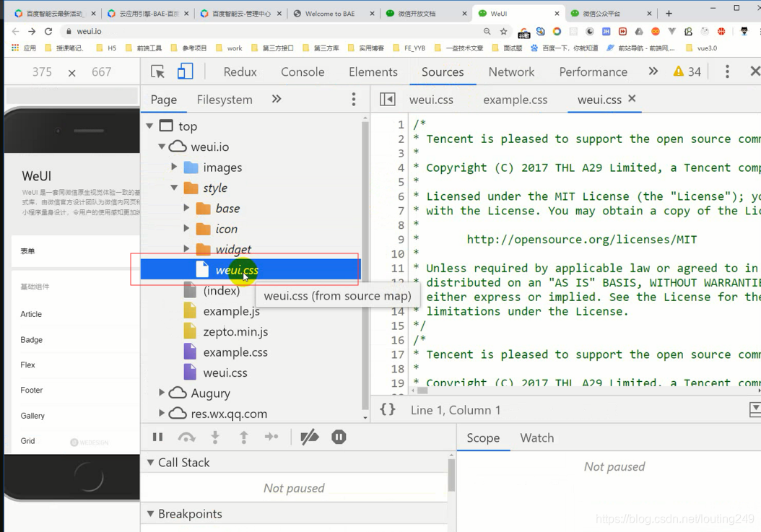Open DevTools customize three-dot menu
761x532 pixels.
pos(726,71)
